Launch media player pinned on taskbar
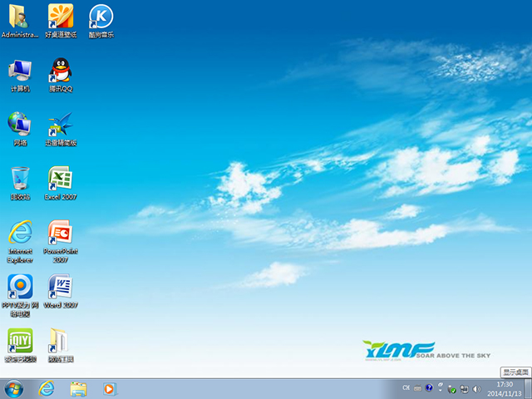The image size is (532, 399). pos(109,388)
